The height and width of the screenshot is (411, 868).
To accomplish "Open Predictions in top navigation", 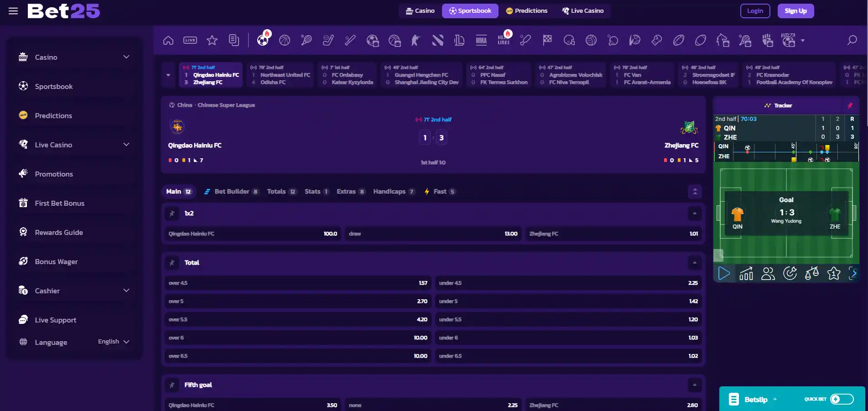I will point(527,11).
